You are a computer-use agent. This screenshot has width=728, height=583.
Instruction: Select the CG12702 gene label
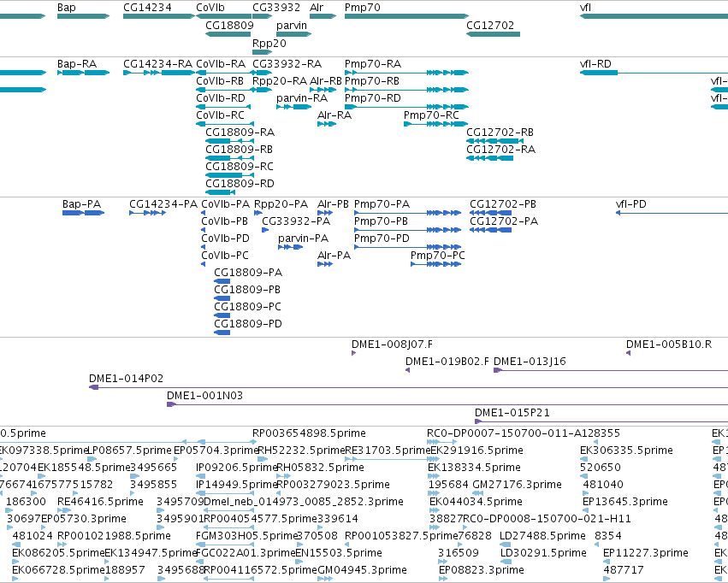click(x=490, y=25)
